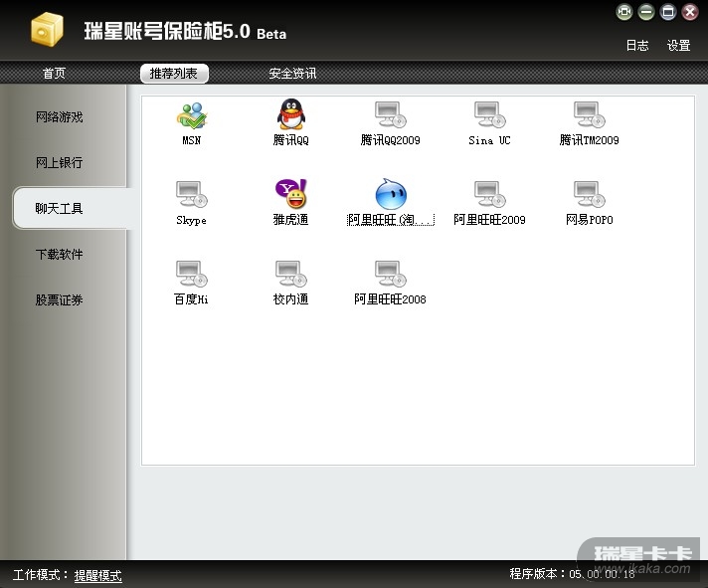
Task: Click the 腾讯QQ2009 label text
Action: (391, 140)
